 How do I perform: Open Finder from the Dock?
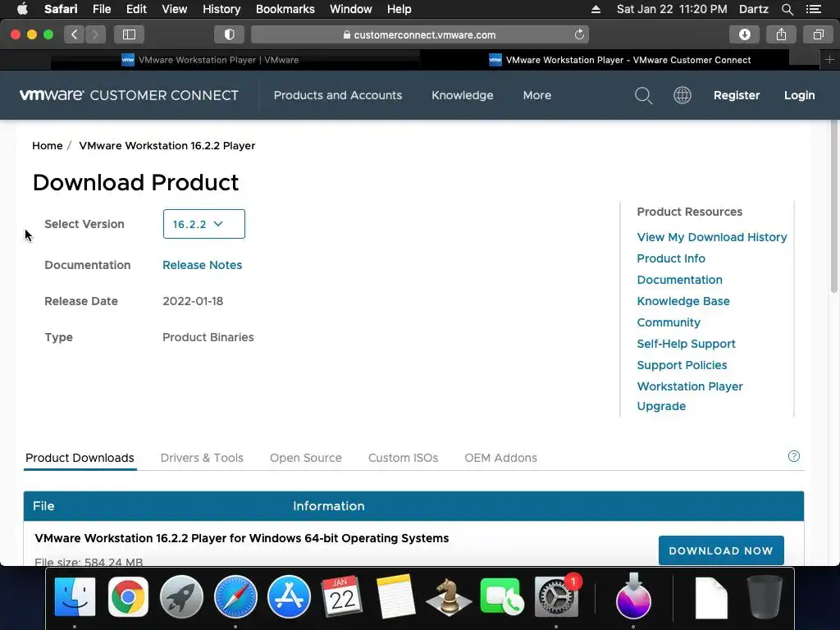[75, 597]
